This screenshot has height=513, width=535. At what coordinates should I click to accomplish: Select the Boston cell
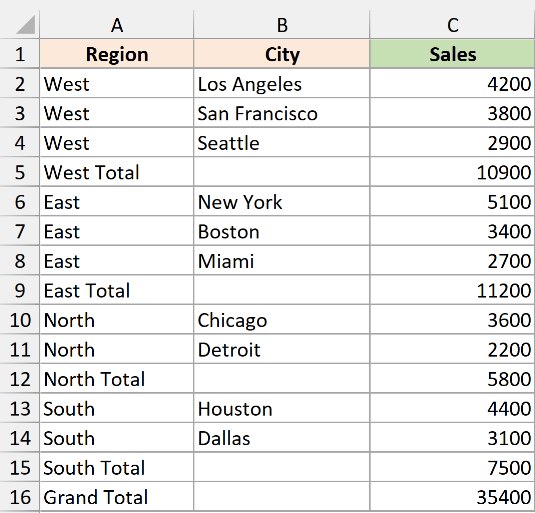(x=282, y=231)
